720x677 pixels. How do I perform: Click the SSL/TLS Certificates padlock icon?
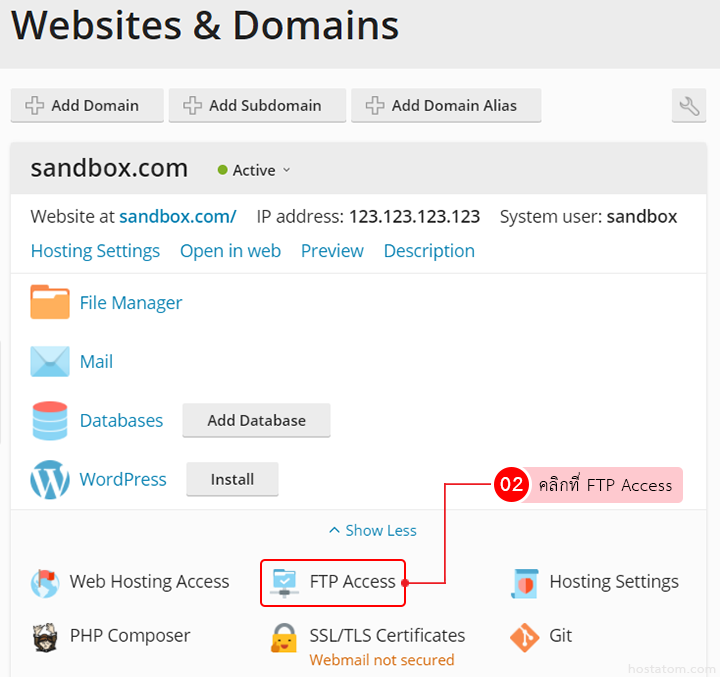(x=285, y=637)
